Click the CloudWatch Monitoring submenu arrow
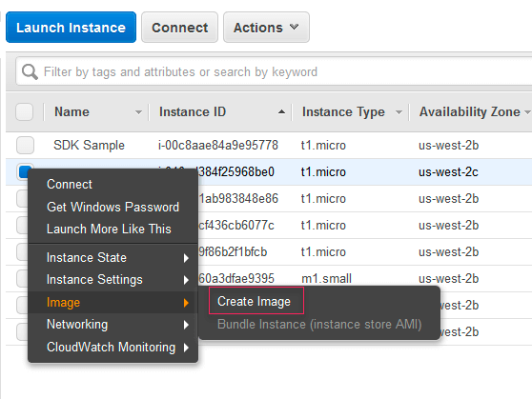 (x=186, y=348)
